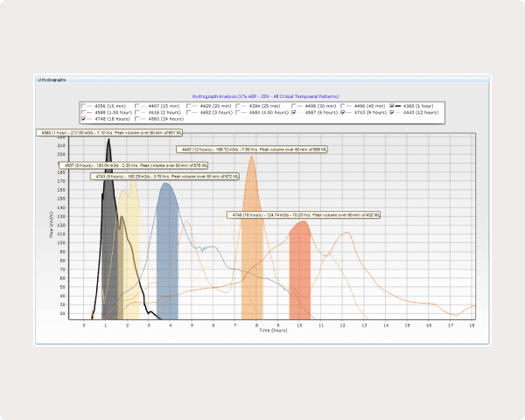Toggle the 4748 (18 hours) checkbox off
The height and width of the screenshot is (420, 525).
click(84, 118)
